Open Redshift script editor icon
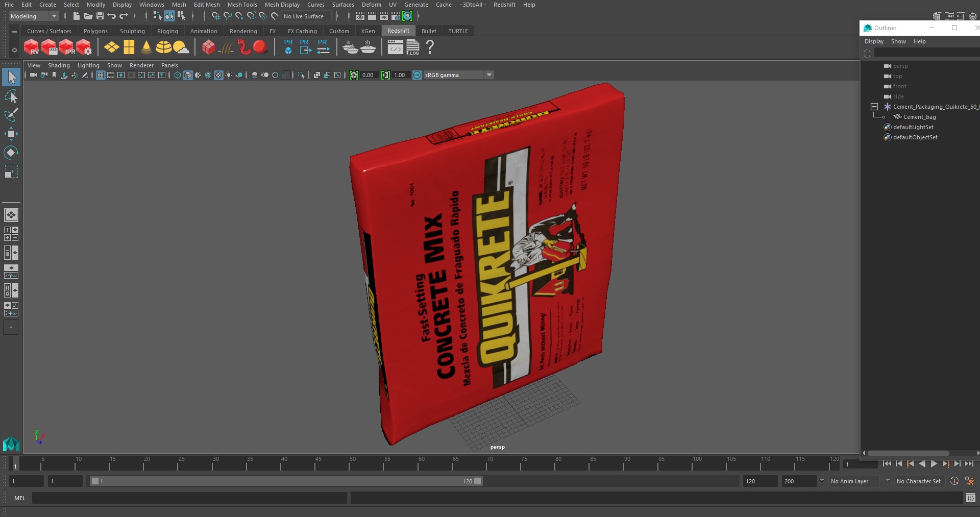Screen dimensions: 980x517 (x=395, y=47)
